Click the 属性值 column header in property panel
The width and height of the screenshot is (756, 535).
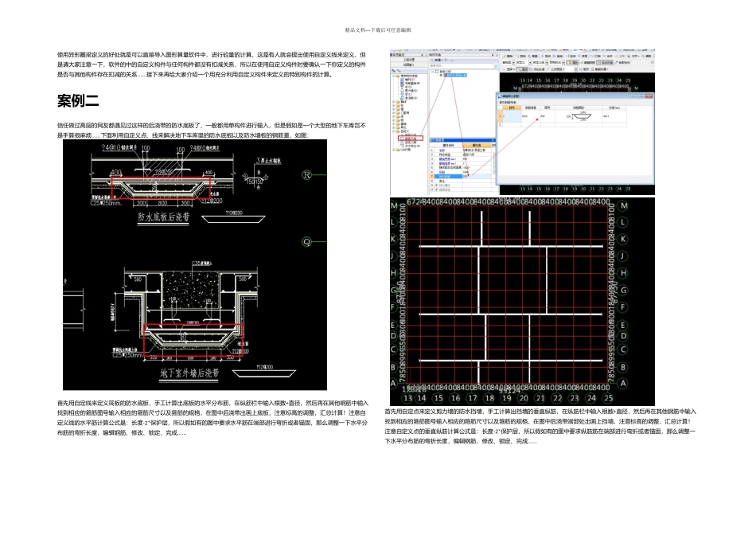[477, 145]
